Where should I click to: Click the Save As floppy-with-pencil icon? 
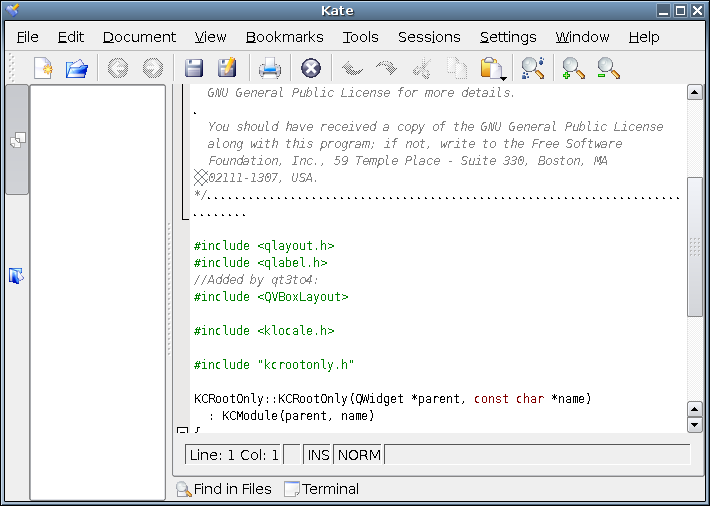(227, 67)
